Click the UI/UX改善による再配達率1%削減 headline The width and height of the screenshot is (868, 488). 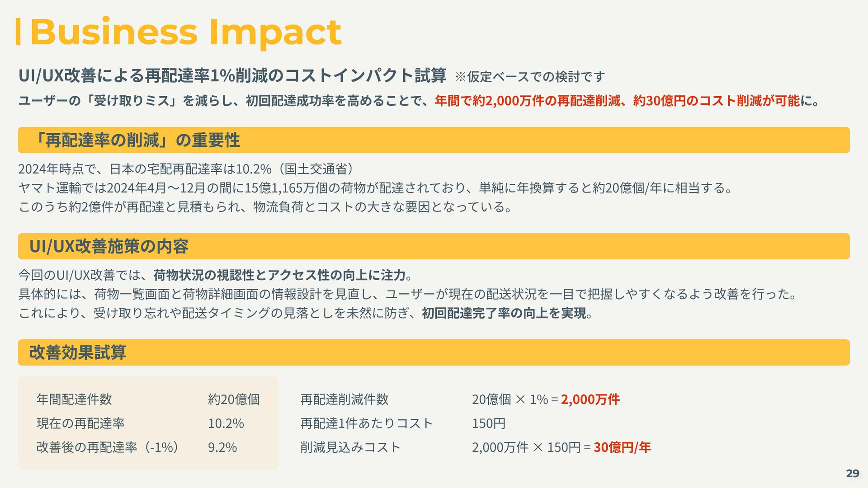pyautogui.click(x=232, y=75)
